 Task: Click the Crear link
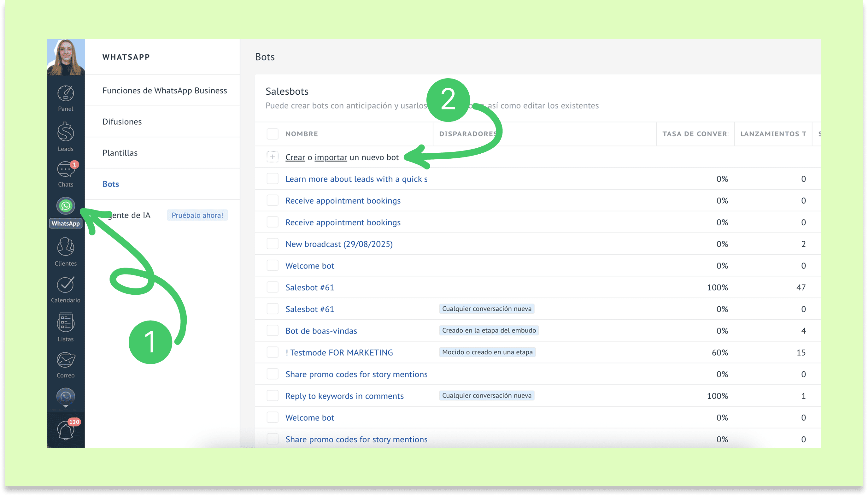(295, 157)
